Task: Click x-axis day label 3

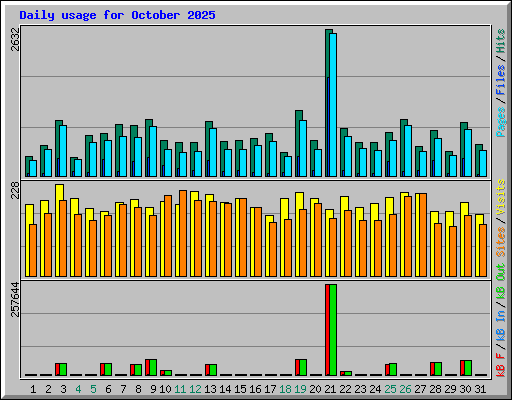Action: pyautogui.click(x=63, y=389)
